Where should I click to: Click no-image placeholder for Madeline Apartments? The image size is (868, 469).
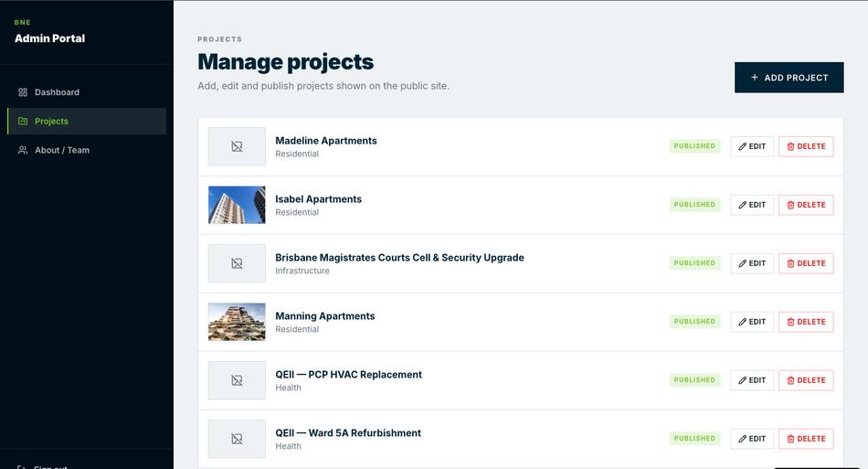[237, 147]
